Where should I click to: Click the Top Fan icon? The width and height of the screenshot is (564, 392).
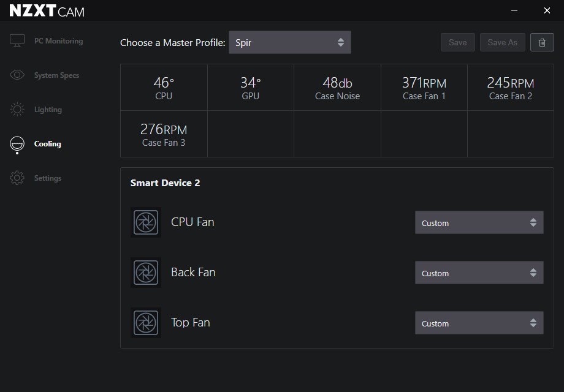[x=146, y=323]
